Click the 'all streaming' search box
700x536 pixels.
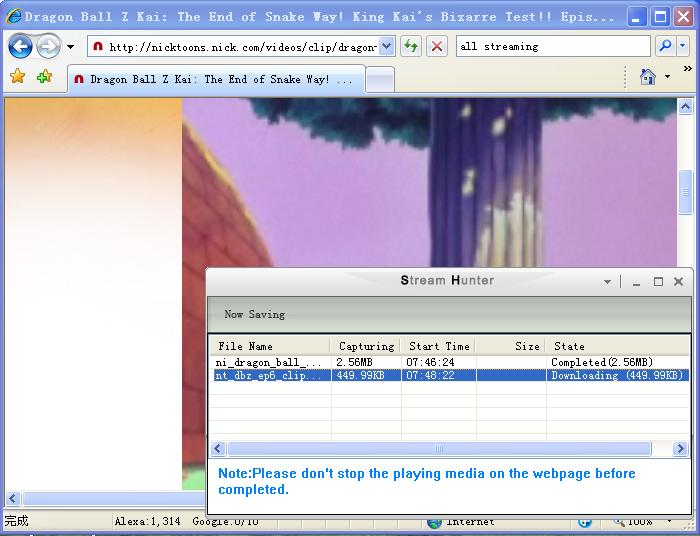pyautogui.click(x=553, y=46)
